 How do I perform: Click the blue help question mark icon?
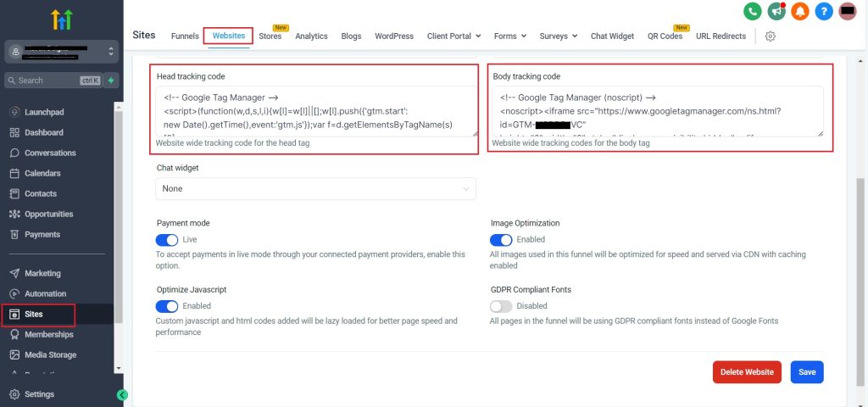tap(824, 11)
